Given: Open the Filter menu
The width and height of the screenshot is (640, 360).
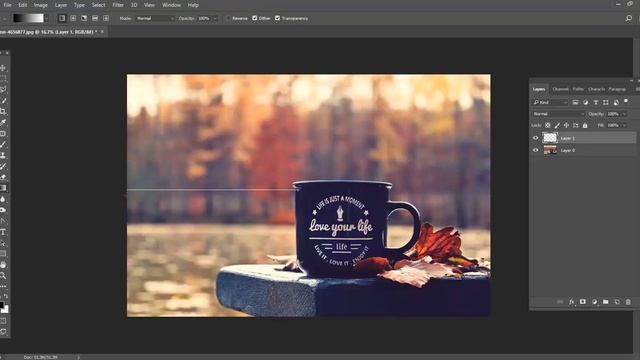Looking at the screenshot, I should tap(118, 5).
